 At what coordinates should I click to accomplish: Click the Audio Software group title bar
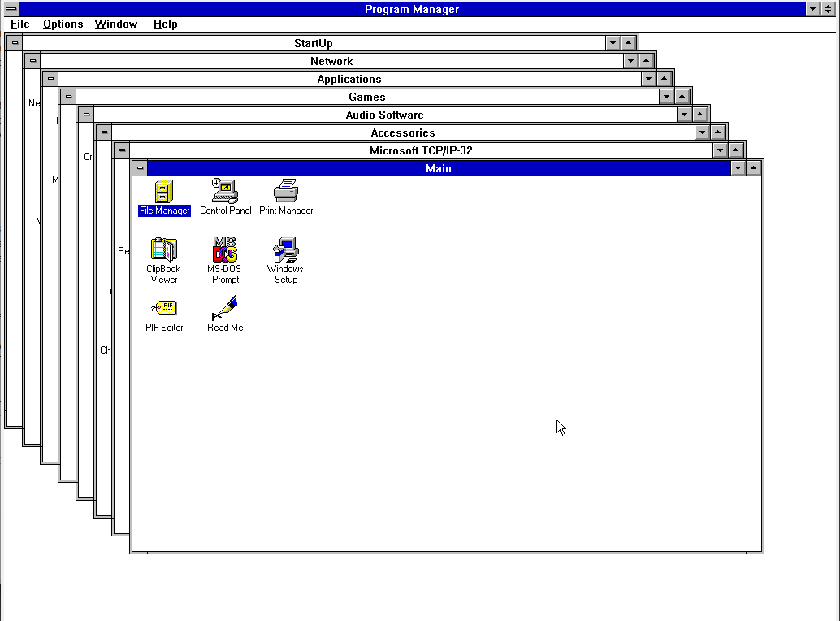click(x=384, y=115)
